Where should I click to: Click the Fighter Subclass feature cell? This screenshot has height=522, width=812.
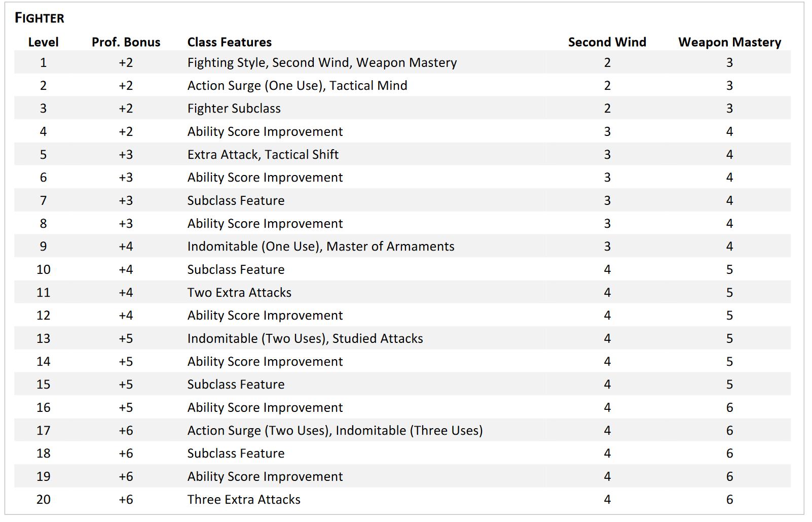[234, 109]
